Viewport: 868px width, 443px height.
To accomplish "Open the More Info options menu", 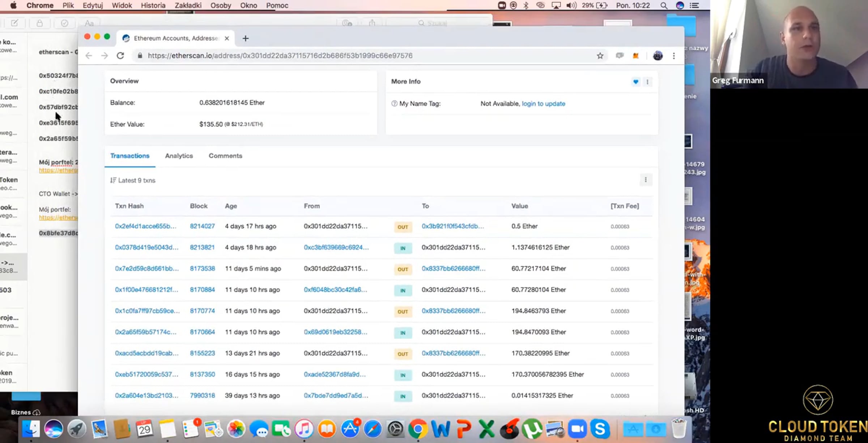I will point(647,82).
